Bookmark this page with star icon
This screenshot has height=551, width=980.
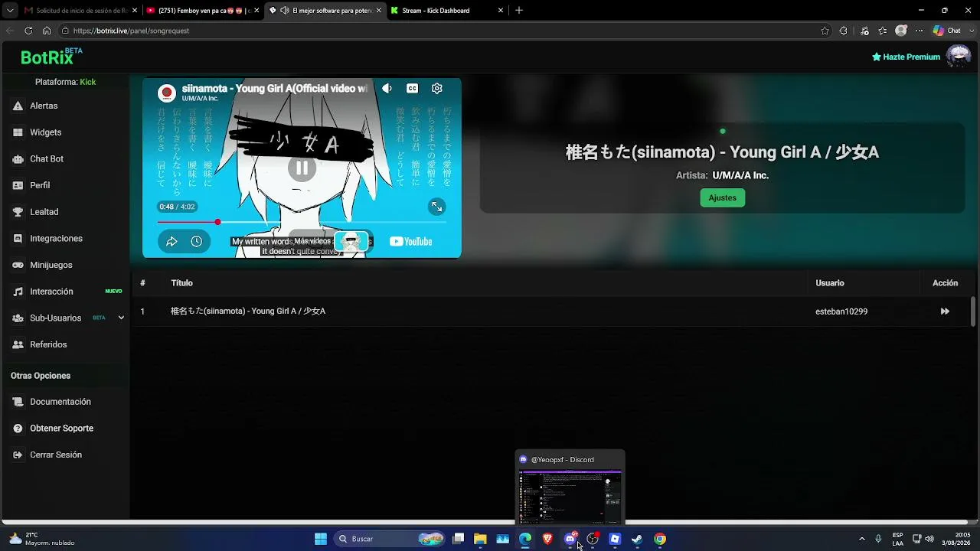pyautogui.click(x=825, y=31)
